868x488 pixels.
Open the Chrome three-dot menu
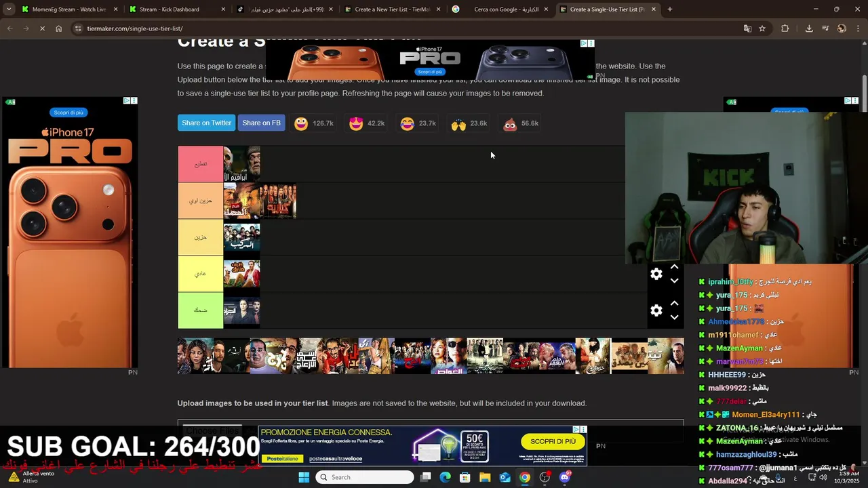(858, 28)
